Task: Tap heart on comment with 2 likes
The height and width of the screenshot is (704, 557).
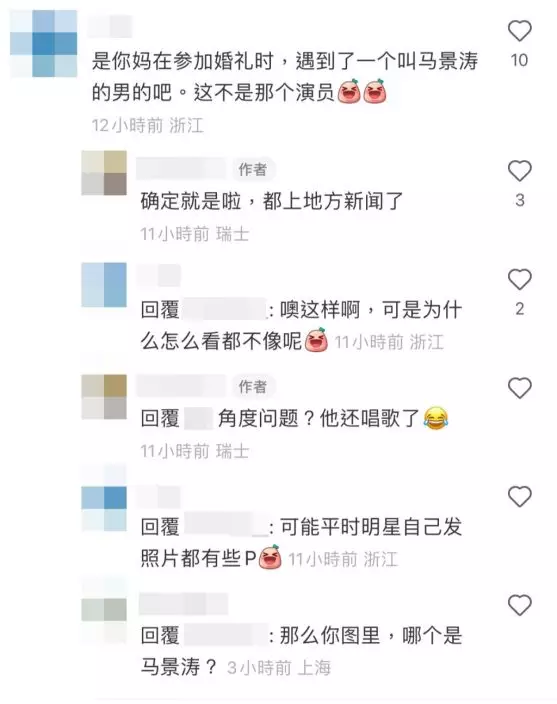Action: coord(519,279)
